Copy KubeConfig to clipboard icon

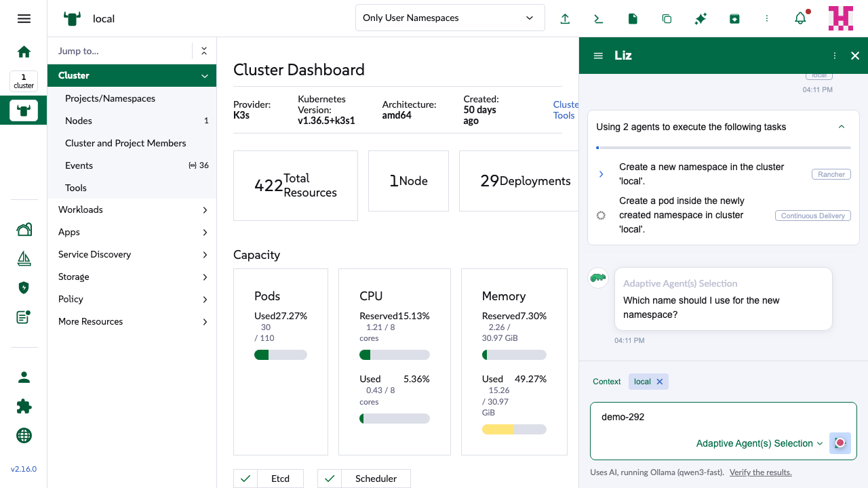tap(667, 19)
